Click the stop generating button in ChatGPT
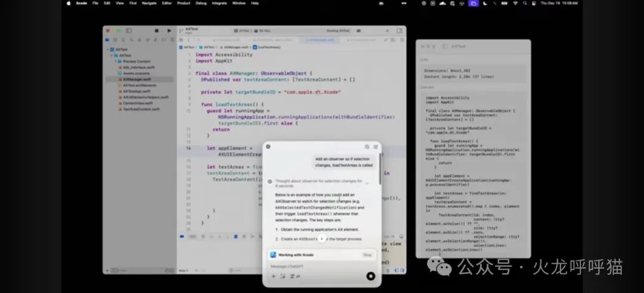The image size is (644, 293). click(x=370, y=276)
